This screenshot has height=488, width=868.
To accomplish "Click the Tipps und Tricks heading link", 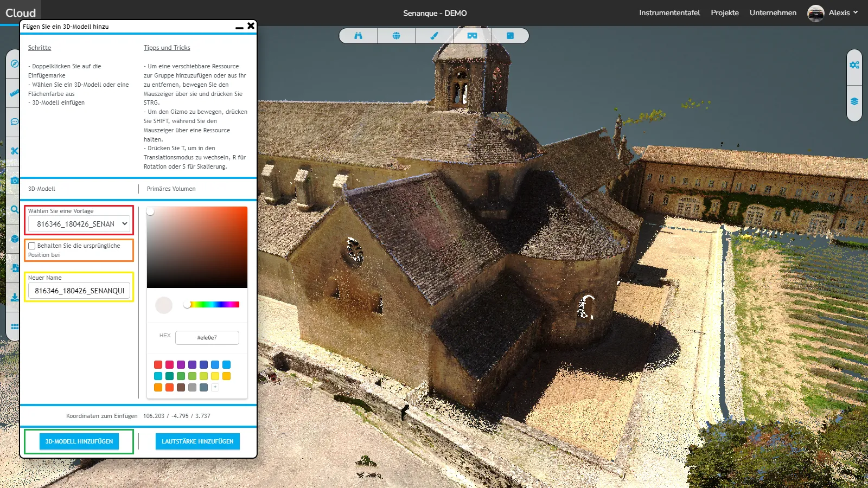I will pos(167,48).
